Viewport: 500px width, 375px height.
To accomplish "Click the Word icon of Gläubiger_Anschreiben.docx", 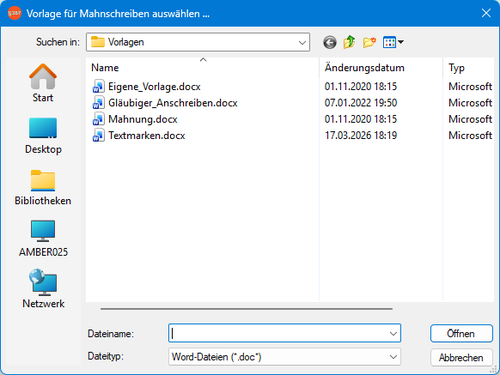I will [x=98, y=103].
